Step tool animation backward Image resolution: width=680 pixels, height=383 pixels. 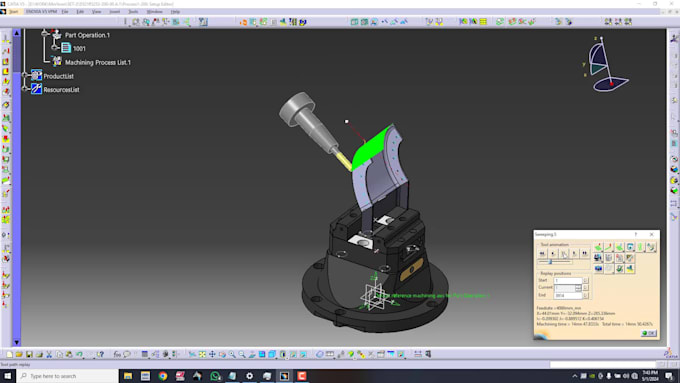click(x=553, y=253)
